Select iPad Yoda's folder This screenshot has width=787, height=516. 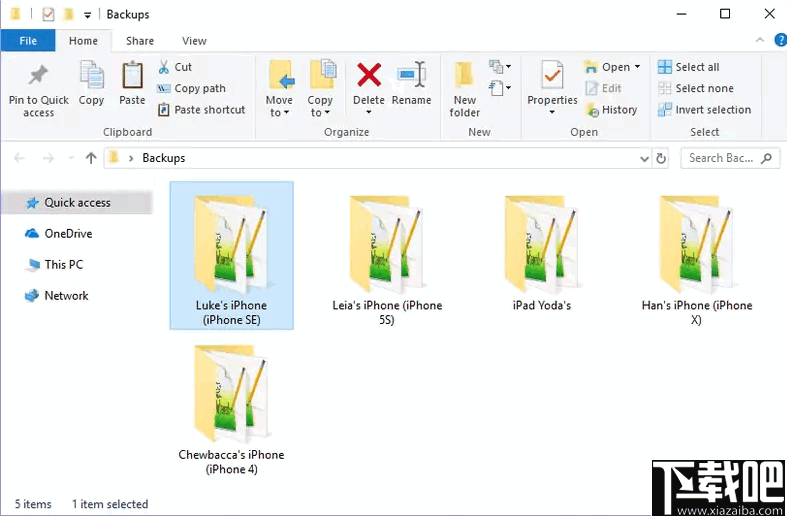coord(542,253)
